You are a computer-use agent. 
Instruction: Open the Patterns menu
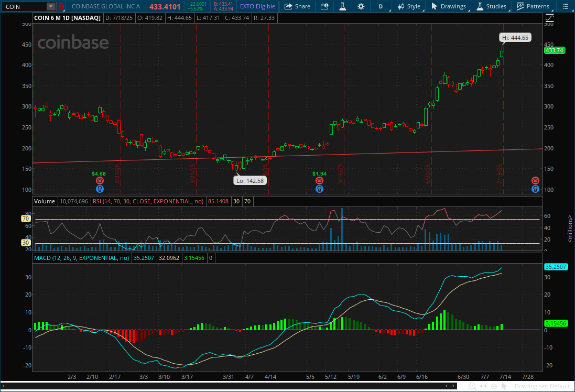point(533,6)
